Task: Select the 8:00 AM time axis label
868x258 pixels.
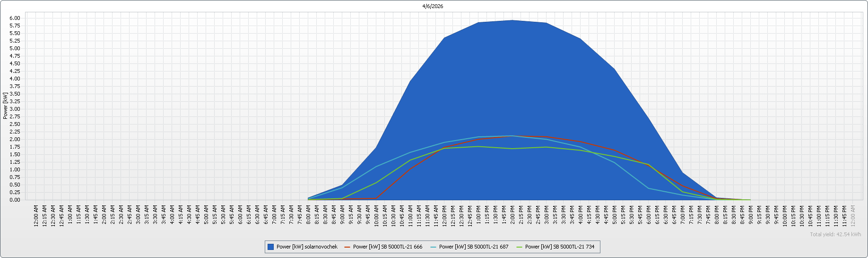Action: pyautogui.click(x=309, y=216)
